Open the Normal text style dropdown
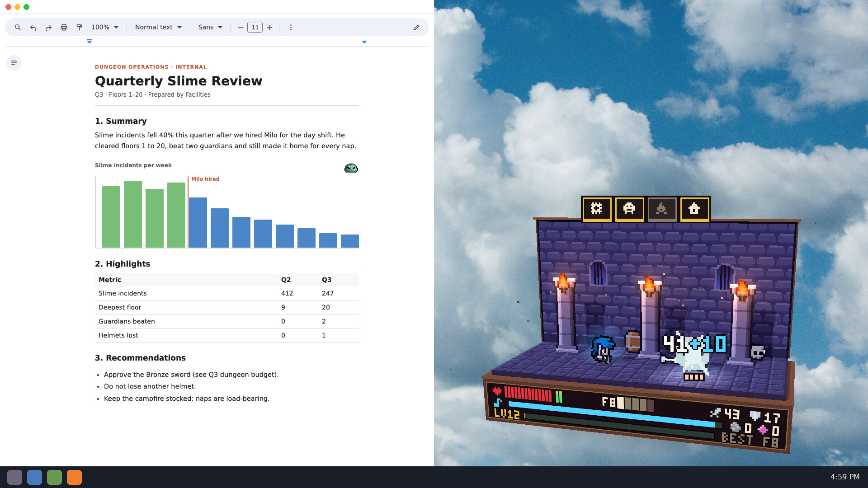The height and width of the screenshot is (488, 868). pos(158,28)
